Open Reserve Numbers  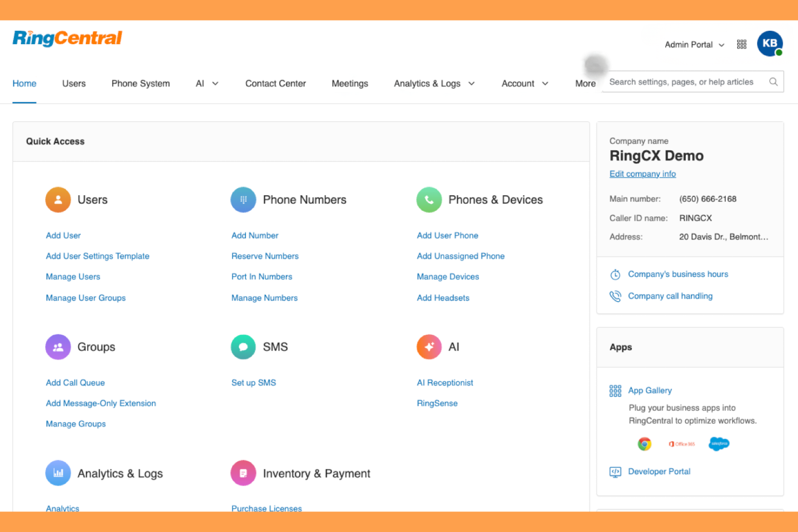click(x=265, y=256)
